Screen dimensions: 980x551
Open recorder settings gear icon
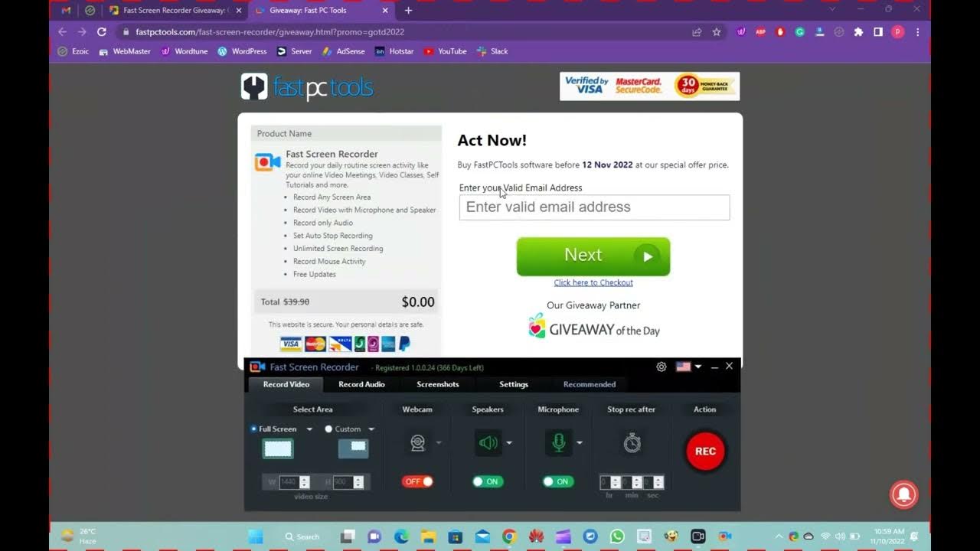[x=661, y=367]
